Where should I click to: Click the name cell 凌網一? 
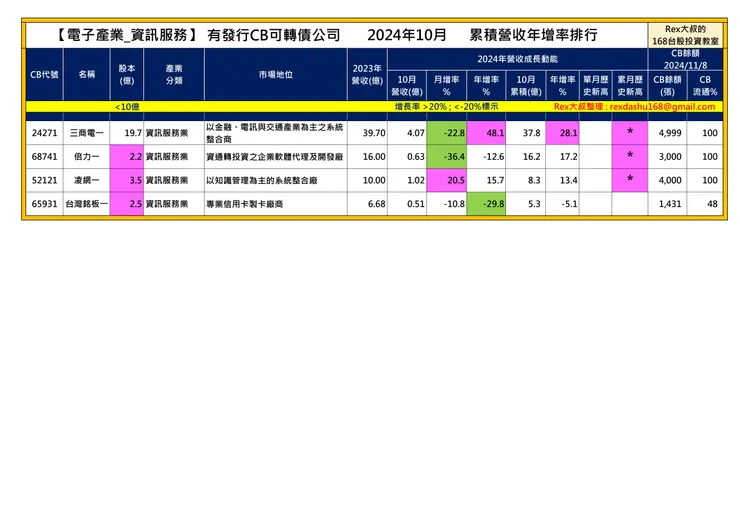click(86, 180)
